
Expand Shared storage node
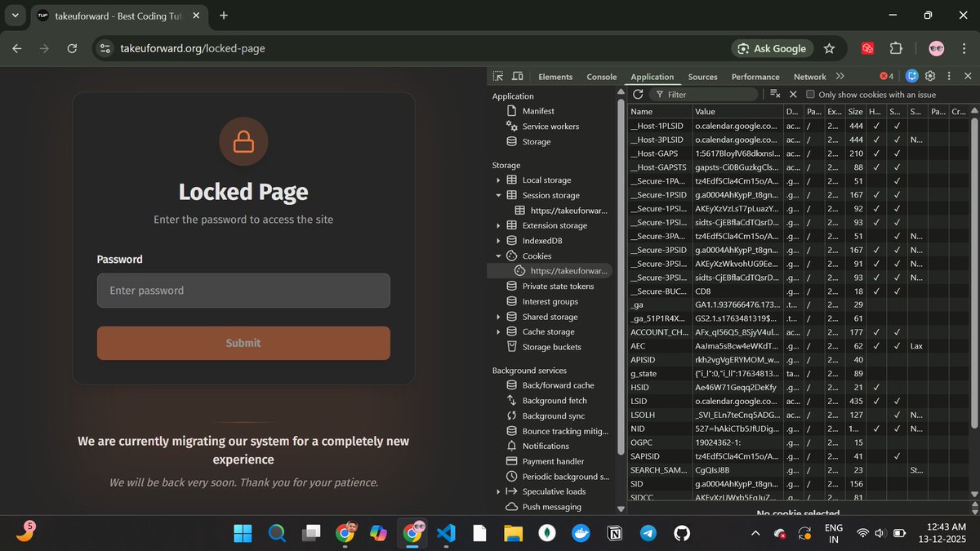[x=498, y=317]
